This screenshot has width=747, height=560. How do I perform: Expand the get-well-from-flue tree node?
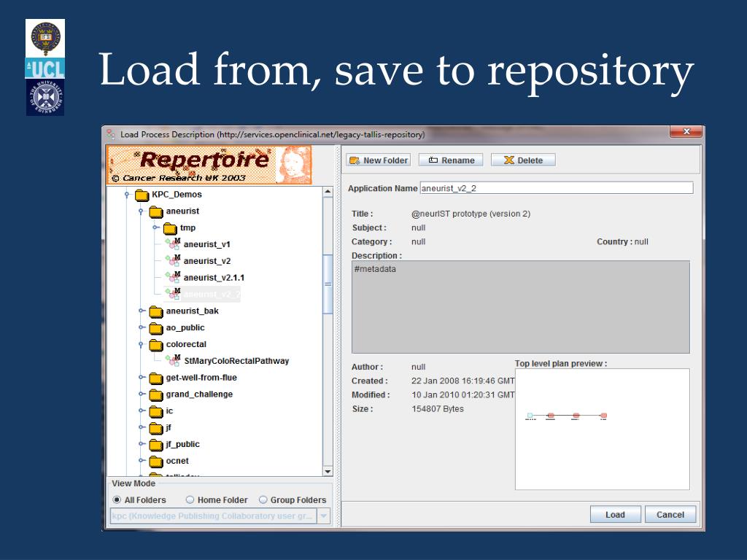(141, 378)
